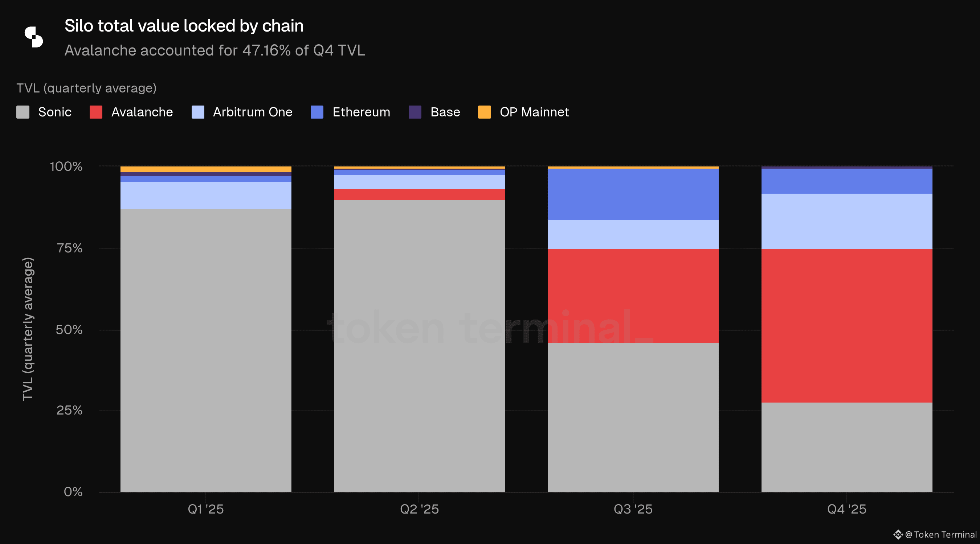Select the Q2 '25 Avalanche bar segment

(x=419, y=195)
